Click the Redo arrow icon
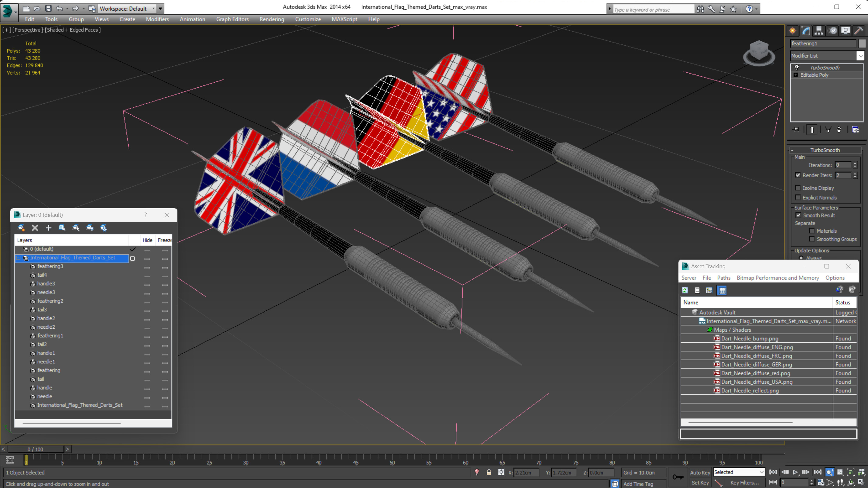 click(x=75, y=9)
